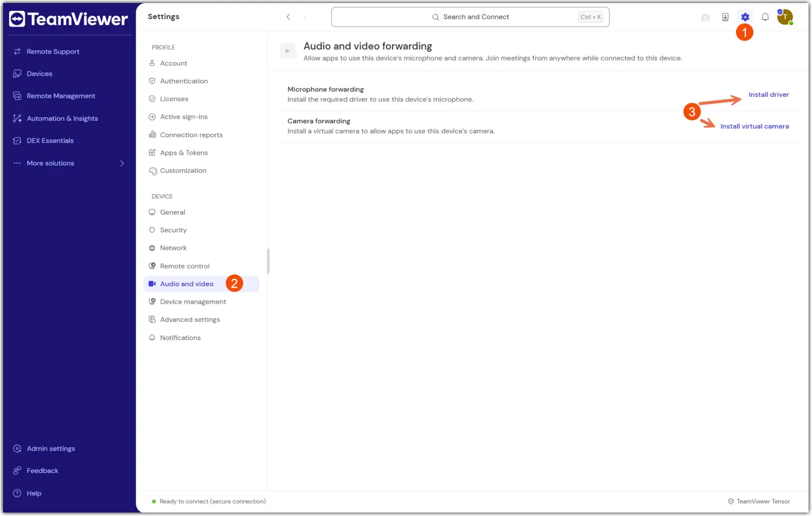Click the Devices sidebar icon
Image resolution: width=812 pixels, height=516 pixels.
(17, 74)
